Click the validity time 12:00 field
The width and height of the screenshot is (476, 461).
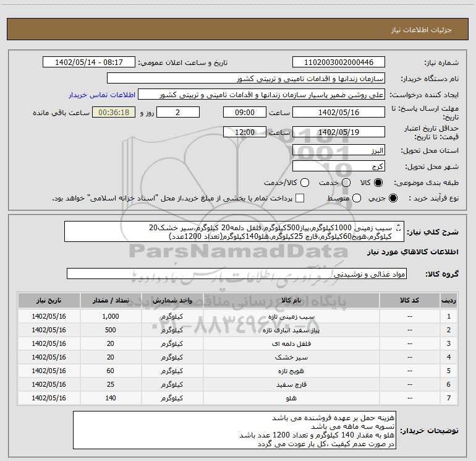point(245,132)
